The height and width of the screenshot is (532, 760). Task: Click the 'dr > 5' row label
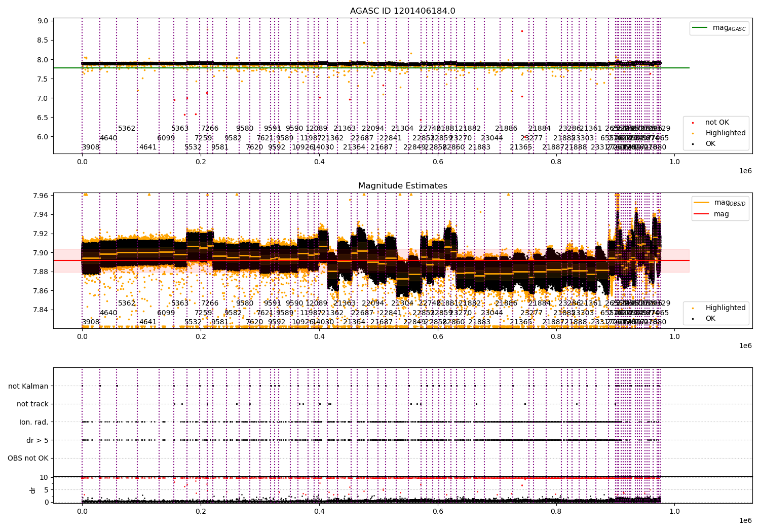click(37, 440)
